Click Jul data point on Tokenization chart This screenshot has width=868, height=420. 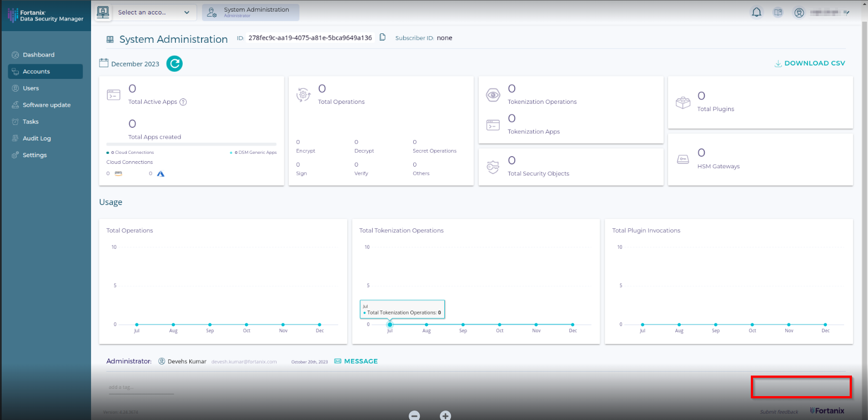click(x=390, y=324)
